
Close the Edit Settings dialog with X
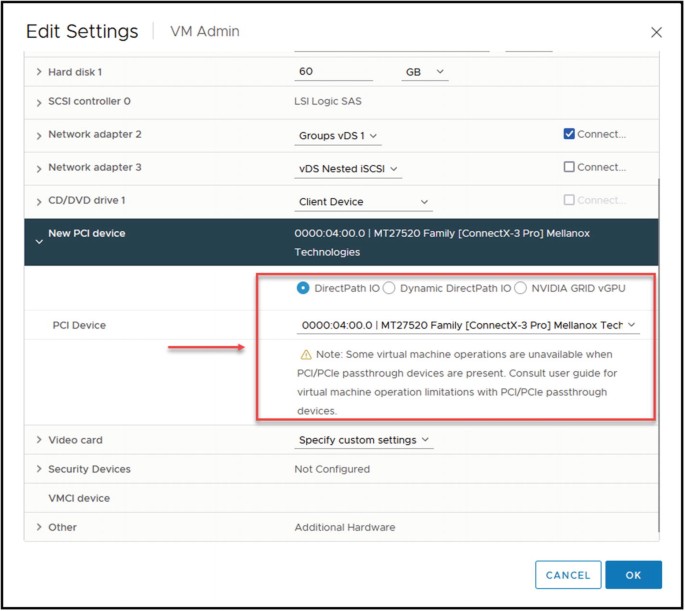point(656,32)
